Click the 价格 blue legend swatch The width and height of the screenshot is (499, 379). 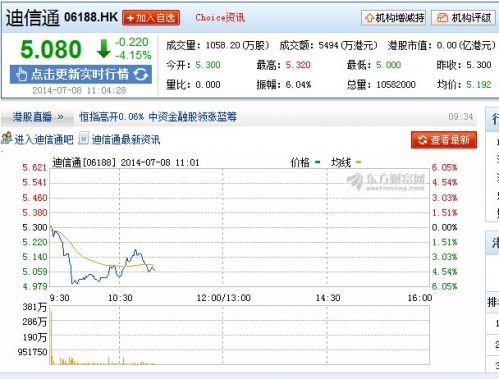point(318,162)
